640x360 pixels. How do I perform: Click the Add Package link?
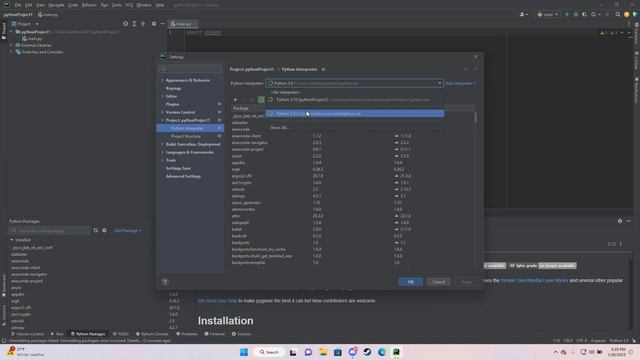tap(127, 231)
